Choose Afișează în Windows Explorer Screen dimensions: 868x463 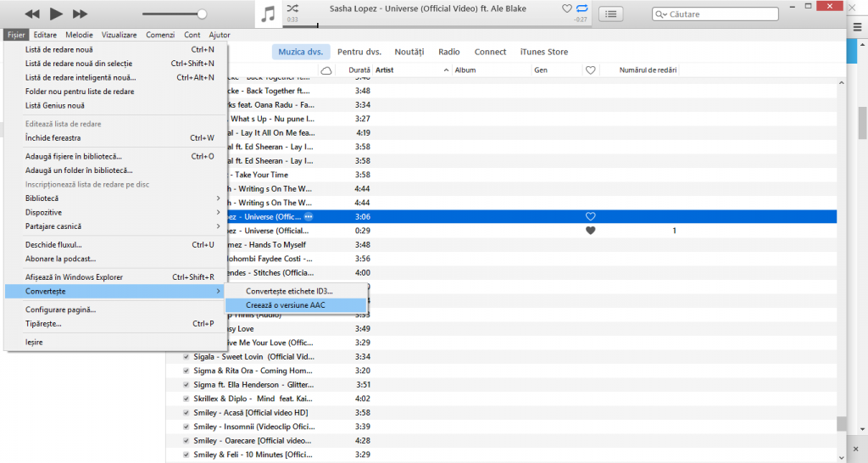(115, 277)
